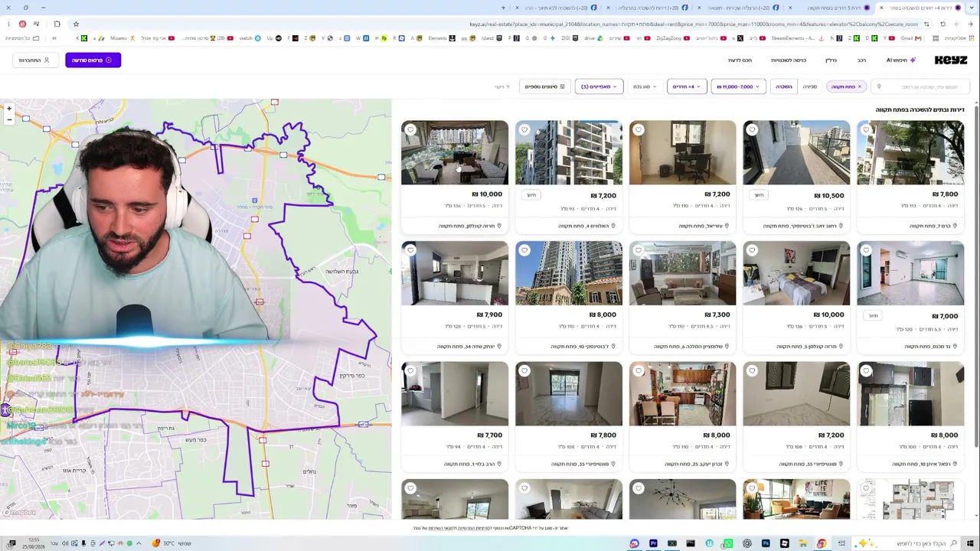Open the 'smart to know' menu item
Screen dimensions: 980x551
pyautogui.click(x=740, y=60)
